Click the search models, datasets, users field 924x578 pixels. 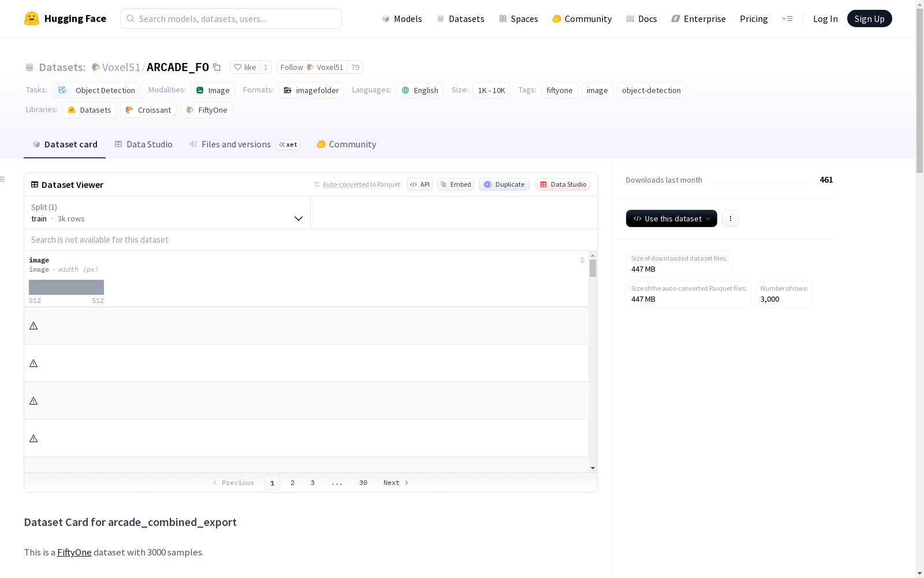(231, 18)
